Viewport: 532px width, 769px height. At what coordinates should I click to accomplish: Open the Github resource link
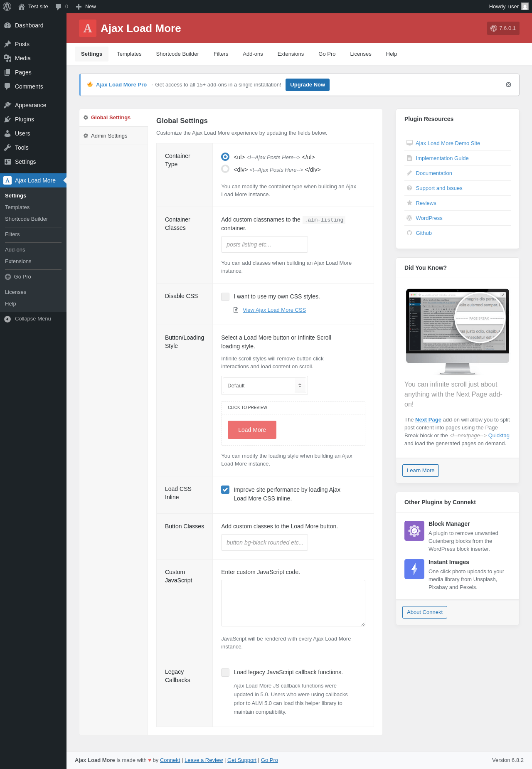(424, 233)
